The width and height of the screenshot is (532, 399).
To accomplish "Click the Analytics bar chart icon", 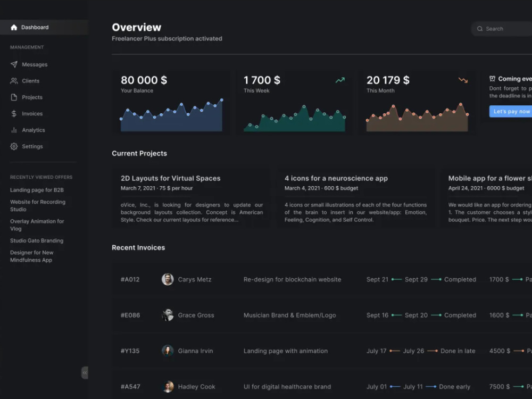I will pos(14,130).
